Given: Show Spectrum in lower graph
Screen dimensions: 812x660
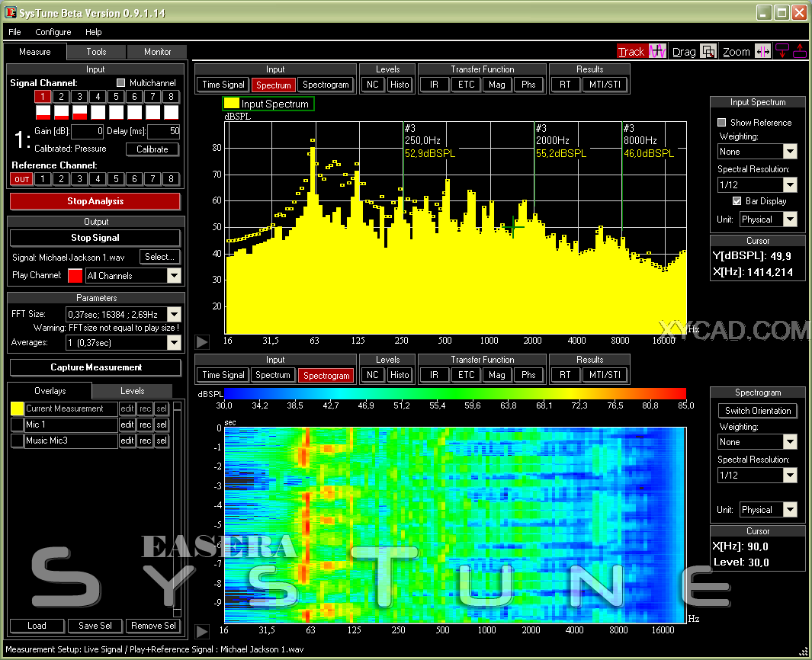Looking at the screenshot, I should click(273, 375).
